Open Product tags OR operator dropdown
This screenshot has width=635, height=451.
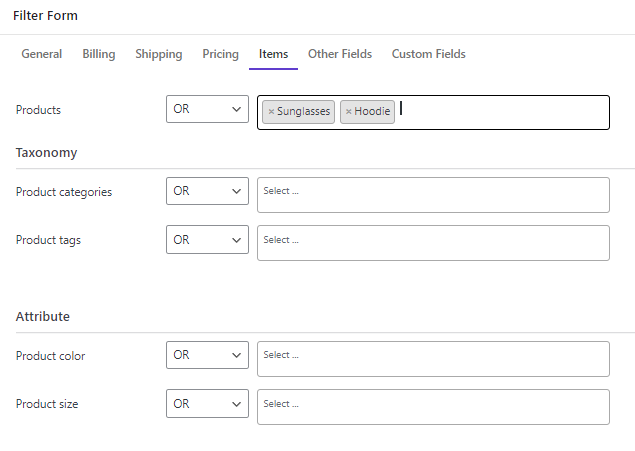(207, 240)
